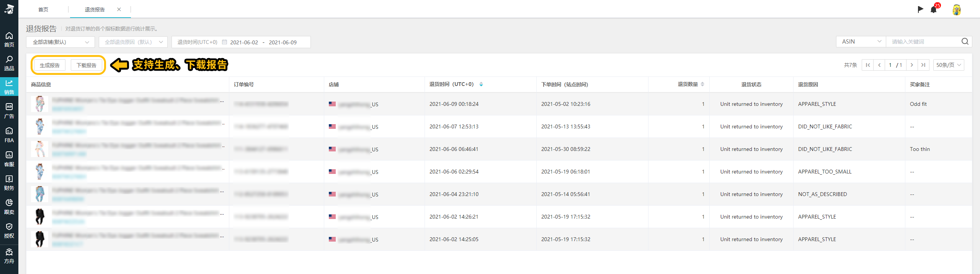Open 客服 customer service in the sidebar
The width and height of the screenshot is (980, 274).
[9, 159]
